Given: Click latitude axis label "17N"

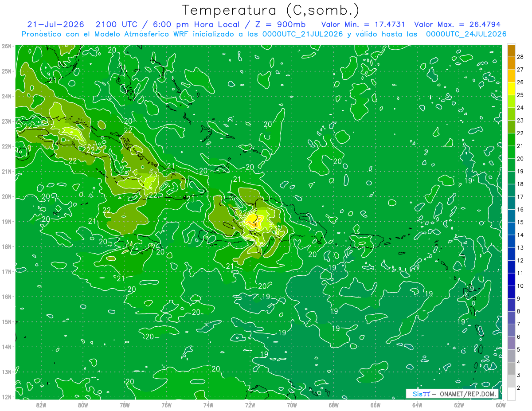Looking at the screenshot, I should [6, 271].
